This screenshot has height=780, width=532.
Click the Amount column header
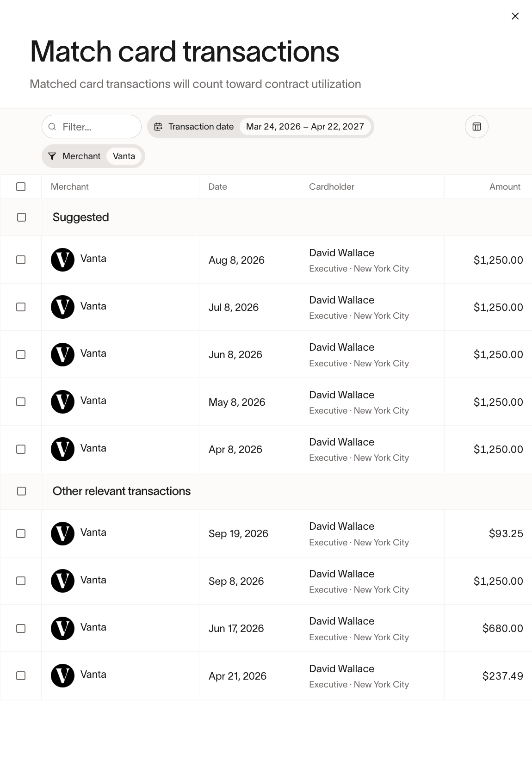point(505,186)
